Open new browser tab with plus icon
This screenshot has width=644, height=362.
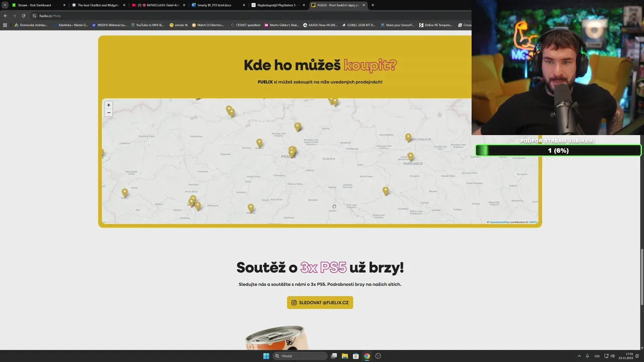coord(372,5)
